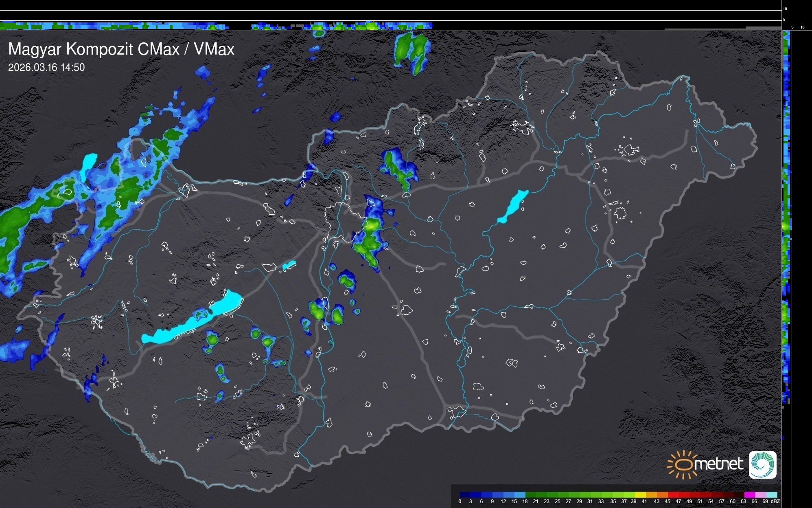The image size is (812, 508).
Task: Click the topmost 10 axis label in corner
Action: tap(785, 9)
